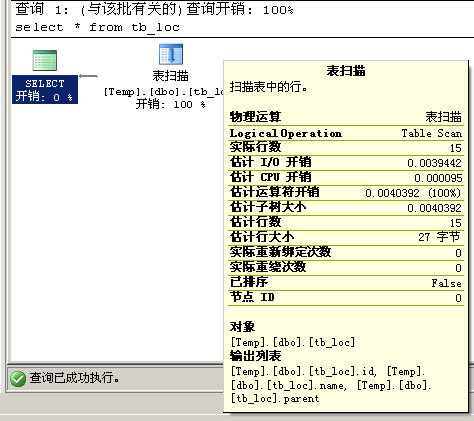Click the value 27 字节

[x=440, y=237]
